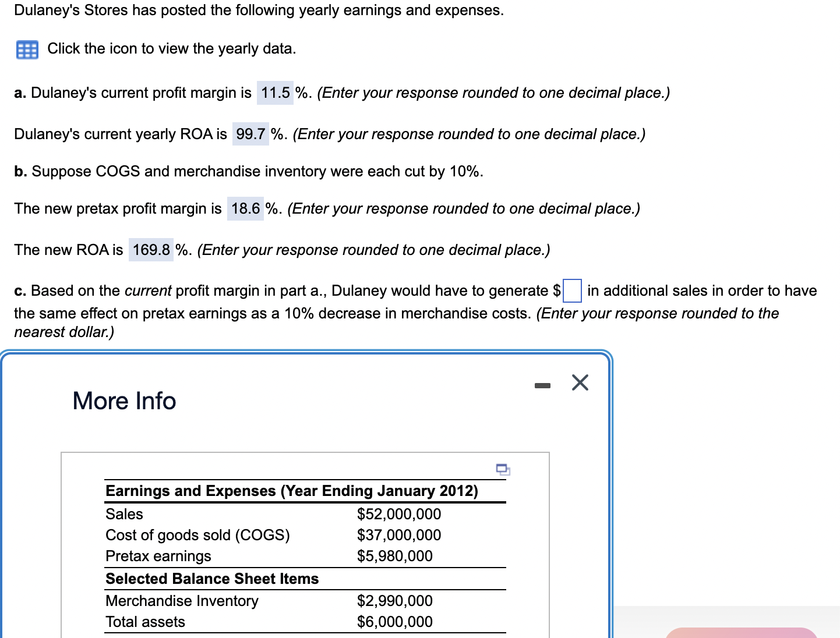Image resolution: width=840 pixels, height=638 pixels.
Task: Click the COGS value $37,000,000
Action: pos(399,535)
